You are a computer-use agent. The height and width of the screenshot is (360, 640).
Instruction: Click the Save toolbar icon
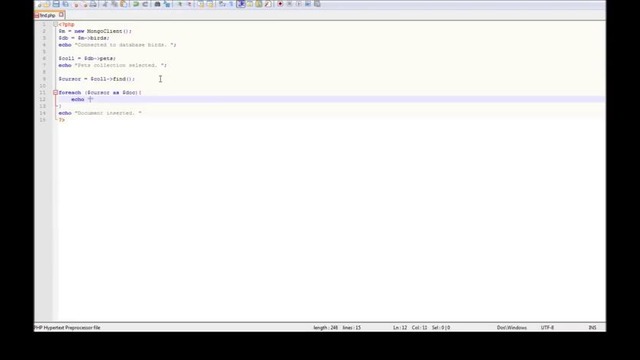[56, 4]
